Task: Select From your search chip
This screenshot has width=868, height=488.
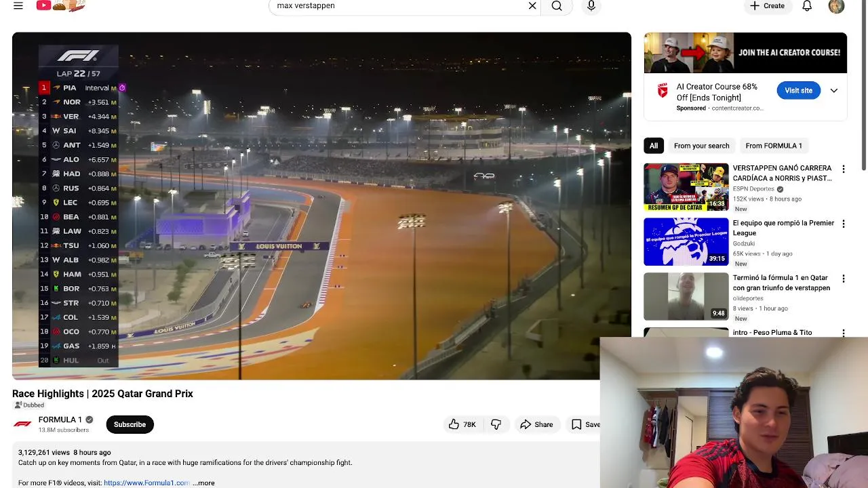Action: point(701,146)
